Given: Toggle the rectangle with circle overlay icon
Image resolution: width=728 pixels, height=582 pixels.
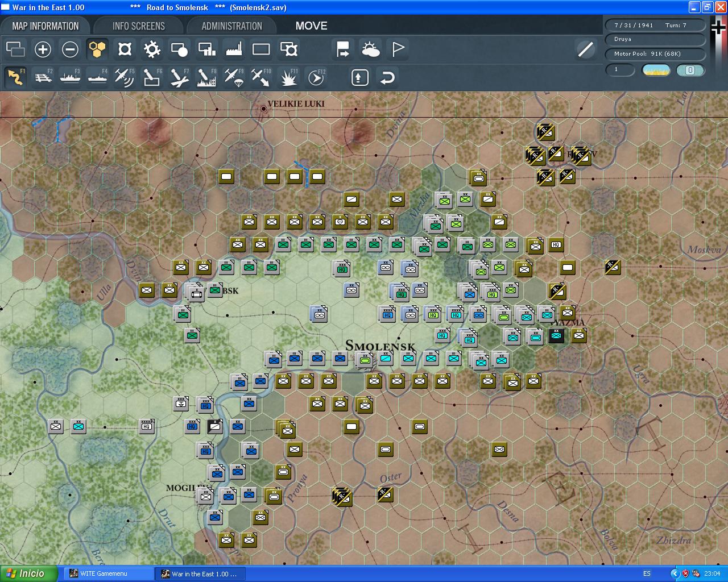Looking at the screenshot, I should pyautogui.click(x=179, y=49).
